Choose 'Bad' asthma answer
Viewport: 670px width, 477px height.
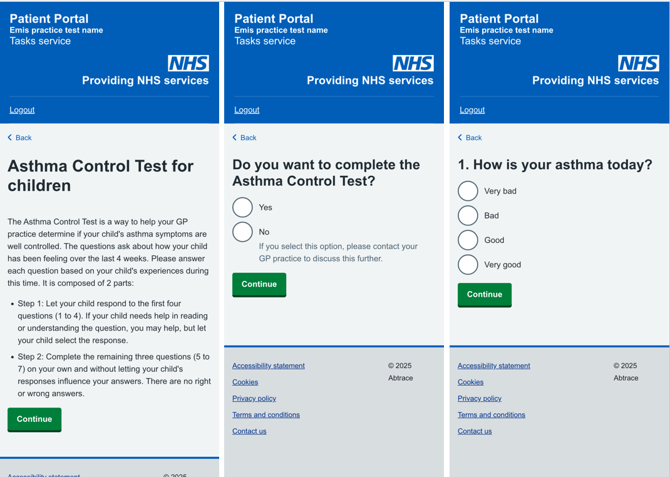pos(468,215)
